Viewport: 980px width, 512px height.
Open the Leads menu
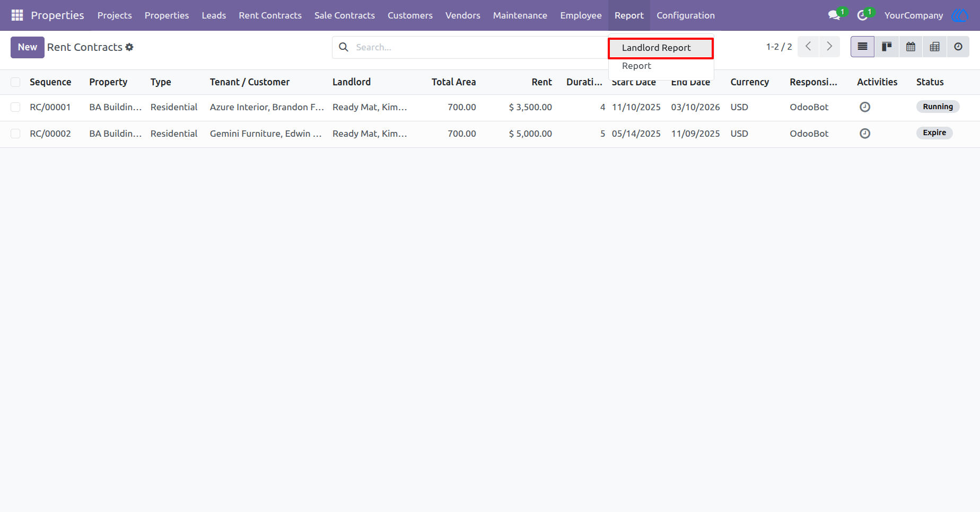[x=214, y=15]
